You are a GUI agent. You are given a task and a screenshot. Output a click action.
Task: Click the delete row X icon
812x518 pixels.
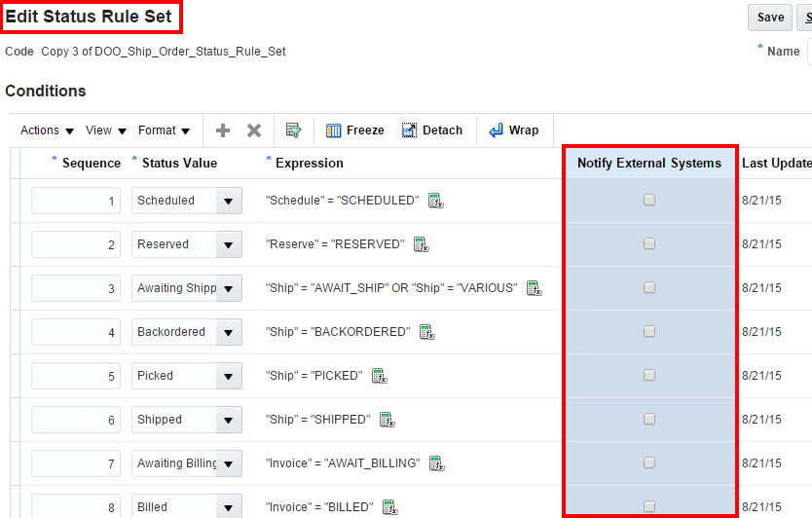click(x=254, y=130)
